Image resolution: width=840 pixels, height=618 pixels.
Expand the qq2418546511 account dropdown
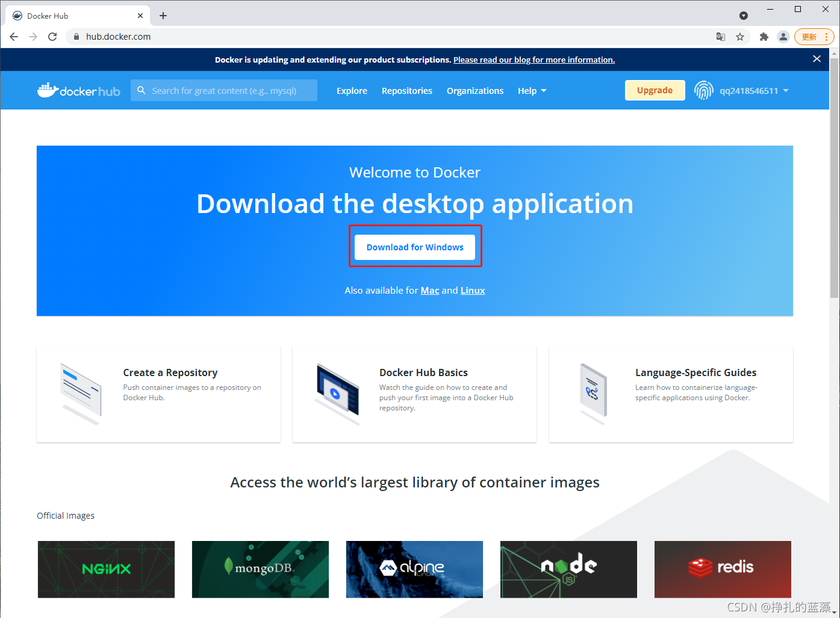click(754, 91)
